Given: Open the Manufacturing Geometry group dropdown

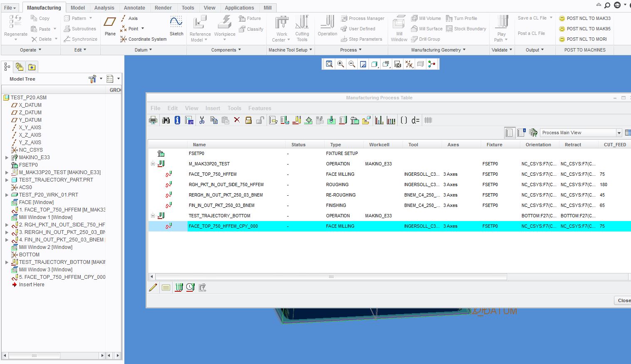Looking at the screenshot, I should tap(438, 50).
